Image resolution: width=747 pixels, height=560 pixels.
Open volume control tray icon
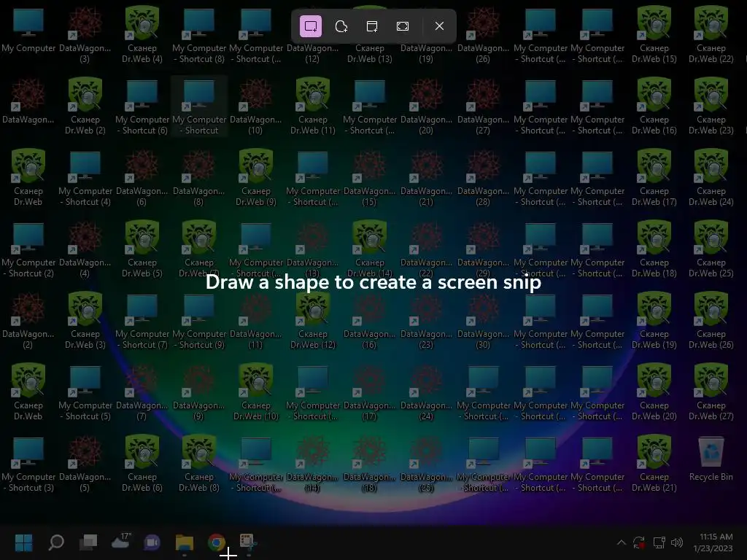(x=677, y=542)
